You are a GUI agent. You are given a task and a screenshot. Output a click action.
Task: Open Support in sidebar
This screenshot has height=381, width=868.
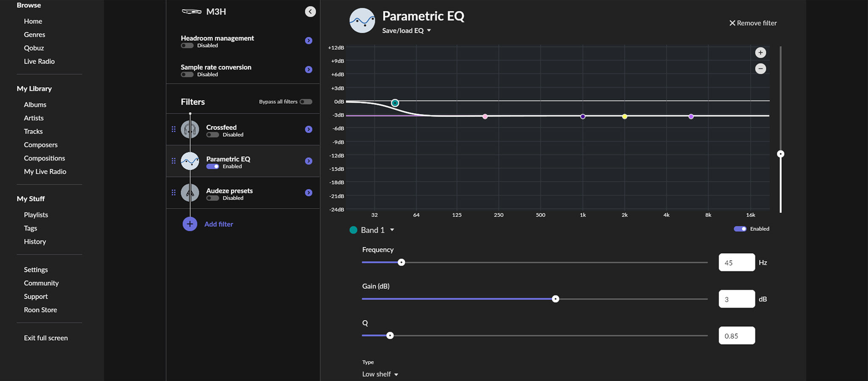click(x=36, y=296)
